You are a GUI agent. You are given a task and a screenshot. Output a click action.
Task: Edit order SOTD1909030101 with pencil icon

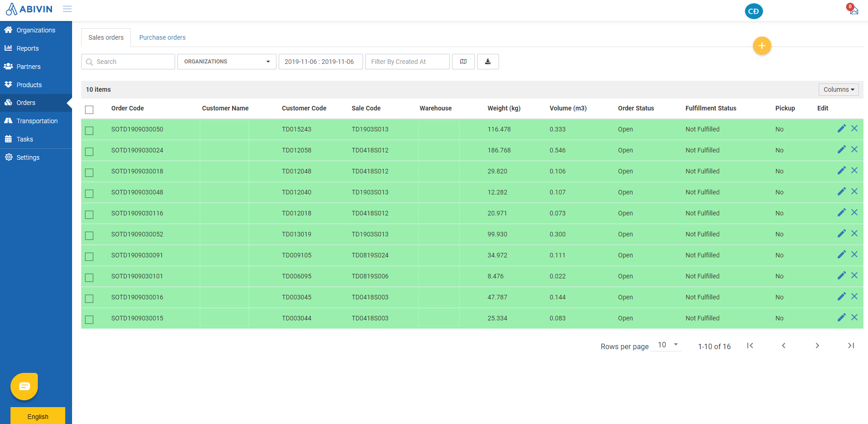[842, 276]
